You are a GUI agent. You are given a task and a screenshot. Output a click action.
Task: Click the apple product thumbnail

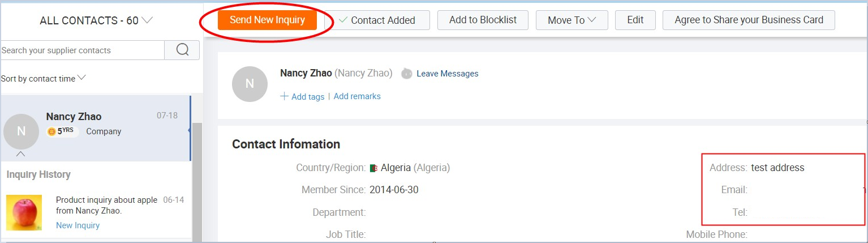(24, 212)
